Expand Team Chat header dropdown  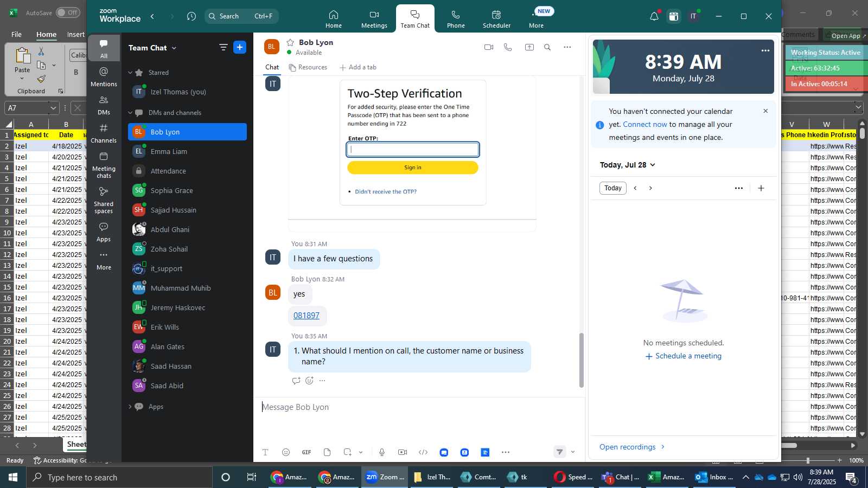pyautogui.click(x=174, y=48)
